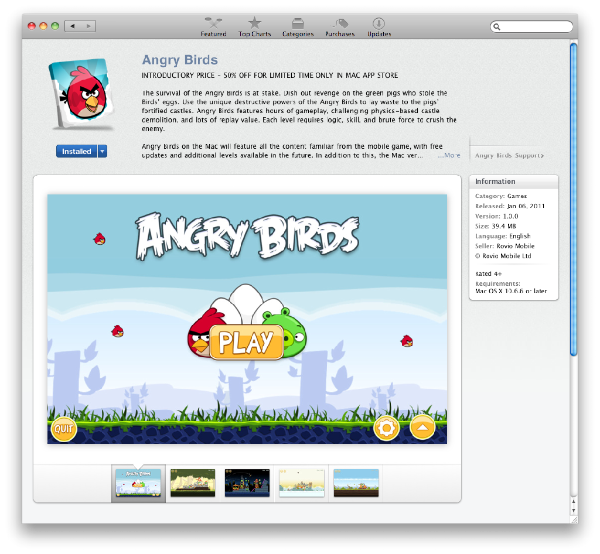Click the Information panel header

click(x=514, y=182)
